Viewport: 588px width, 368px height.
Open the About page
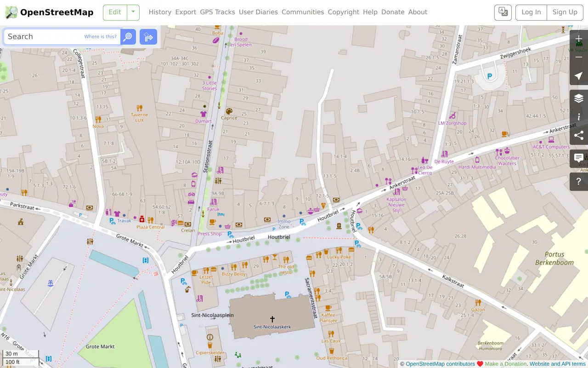(x=418, y=12)
